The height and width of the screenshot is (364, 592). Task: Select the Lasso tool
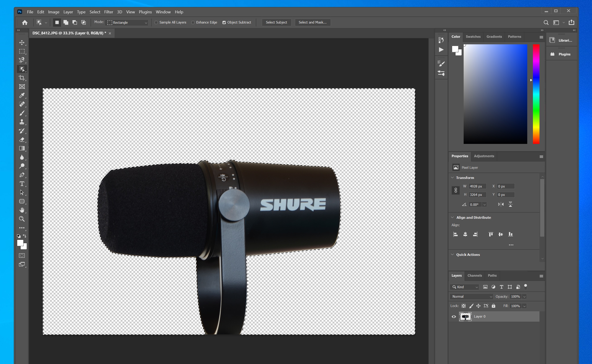point(22,60)
